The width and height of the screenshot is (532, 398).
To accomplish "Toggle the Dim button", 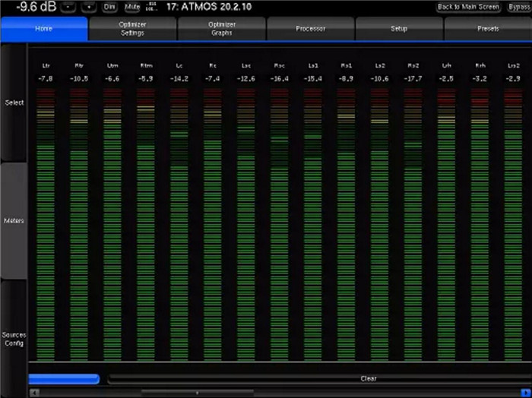I will click(109, 7).
